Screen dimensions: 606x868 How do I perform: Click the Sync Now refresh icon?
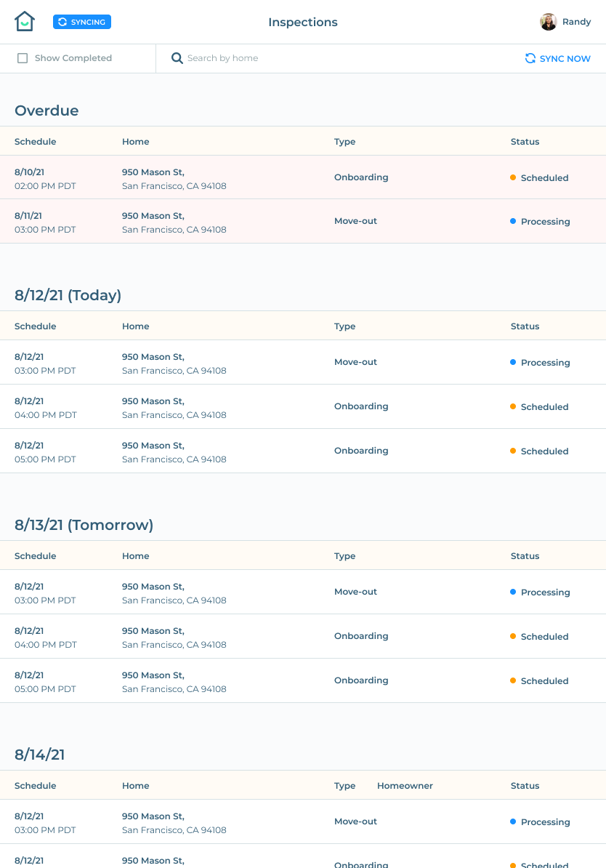point(530,58)
